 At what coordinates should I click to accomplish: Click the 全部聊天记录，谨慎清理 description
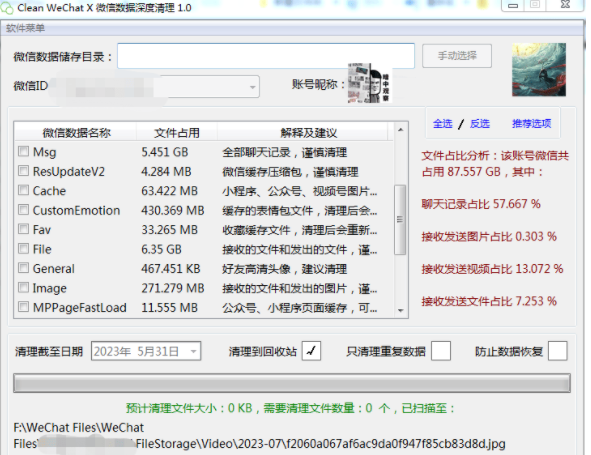point(285,152)
